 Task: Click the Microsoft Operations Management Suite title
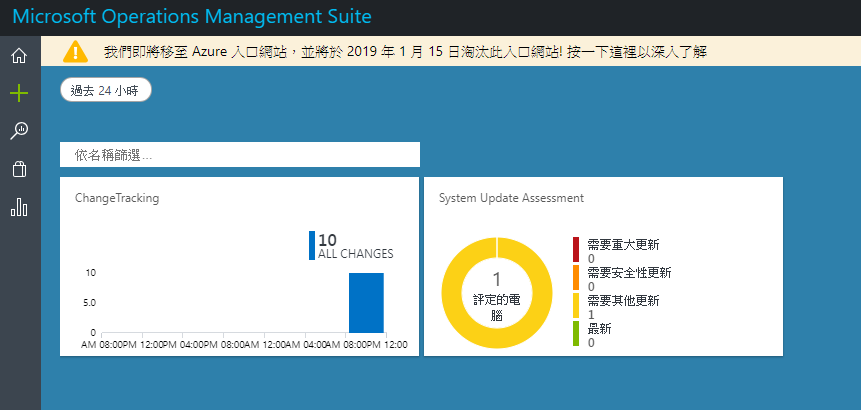[192, 16]
